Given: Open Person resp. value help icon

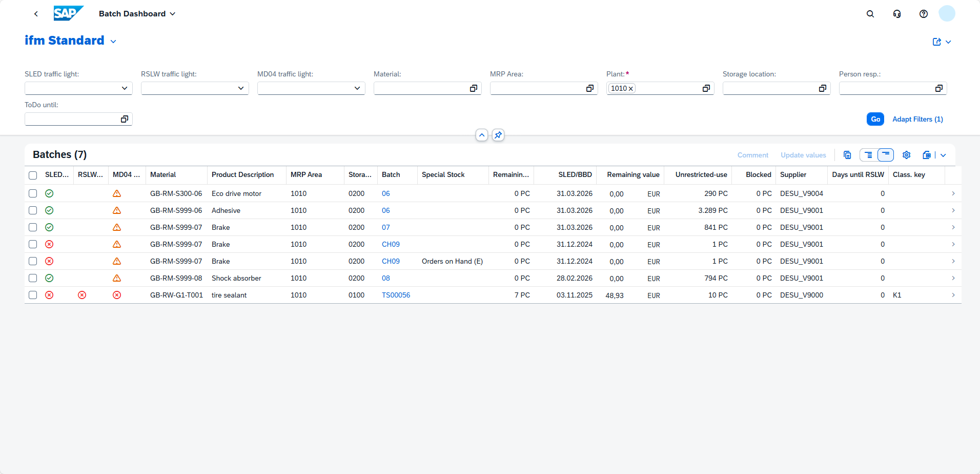Looking at the screenshot, I should (939, 88).
